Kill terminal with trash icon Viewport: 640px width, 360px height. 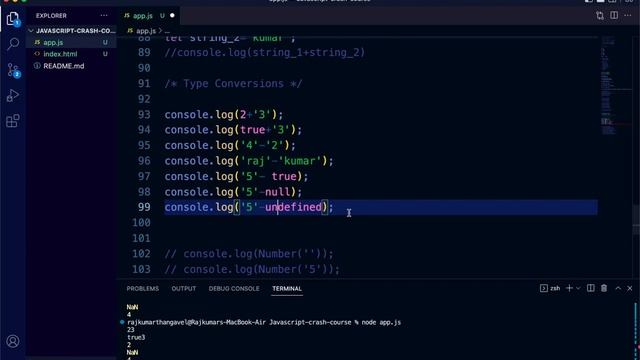[604, 288]
